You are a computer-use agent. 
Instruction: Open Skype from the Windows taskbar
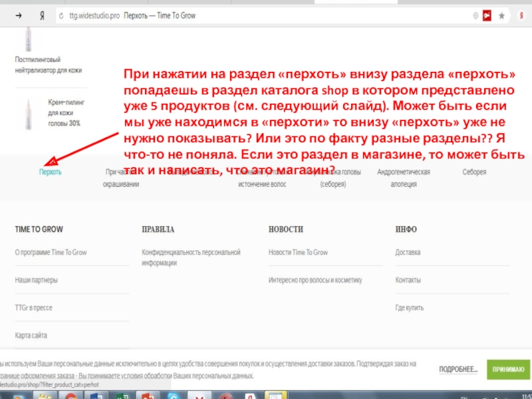click(x=174, y=396)
